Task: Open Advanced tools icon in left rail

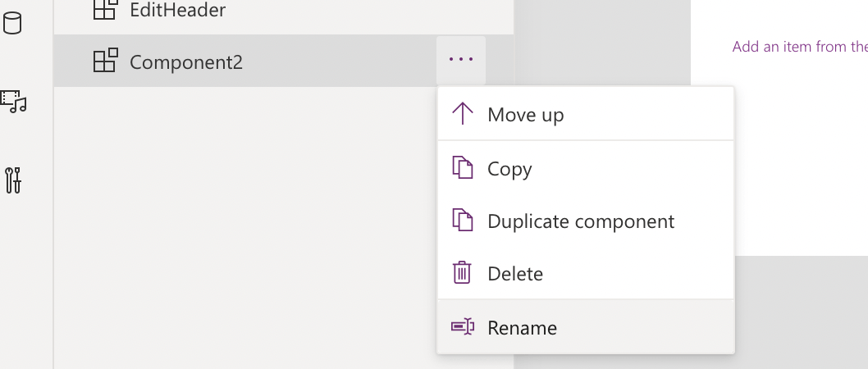Action: click(x=13, y=180)
